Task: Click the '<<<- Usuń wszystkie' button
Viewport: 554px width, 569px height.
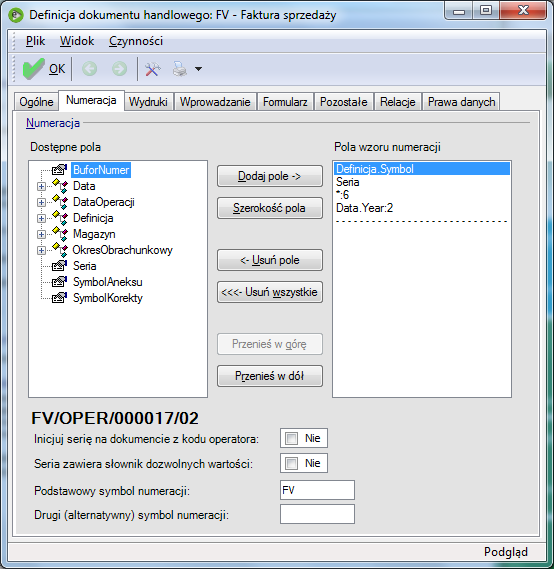Action: pos(270,292)
